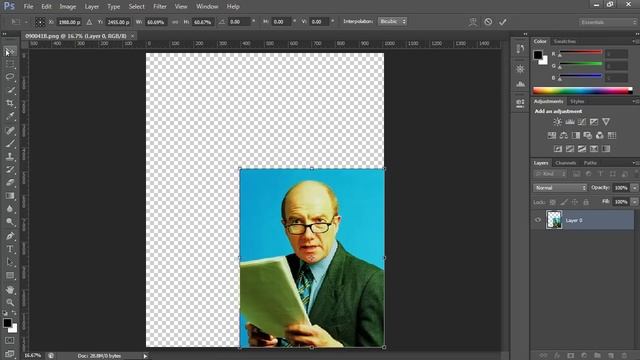This screenshot has height=360, width=640.
Task: Select the Rectangular Marquee tool
Action: tap(10, 64)
